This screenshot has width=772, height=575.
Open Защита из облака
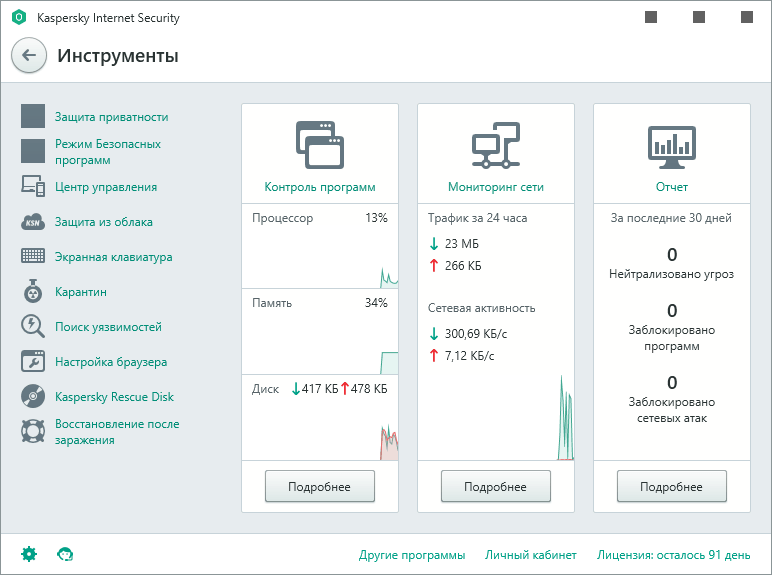pyautogui.click(x=104, y=222)
